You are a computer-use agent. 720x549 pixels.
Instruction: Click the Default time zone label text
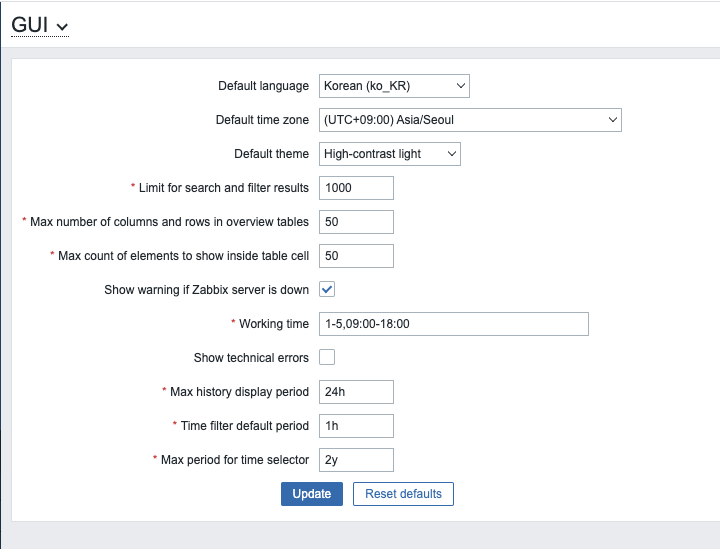click(x=262, y=120)
